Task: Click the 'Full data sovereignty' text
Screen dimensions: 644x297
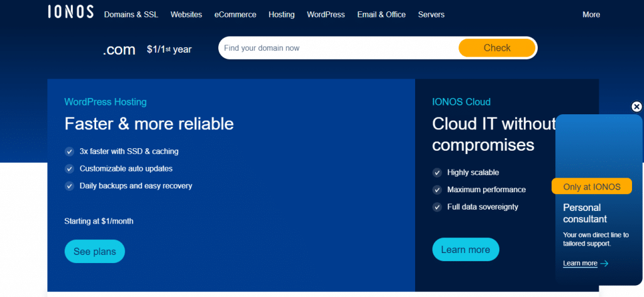Action: click(483, 207)
